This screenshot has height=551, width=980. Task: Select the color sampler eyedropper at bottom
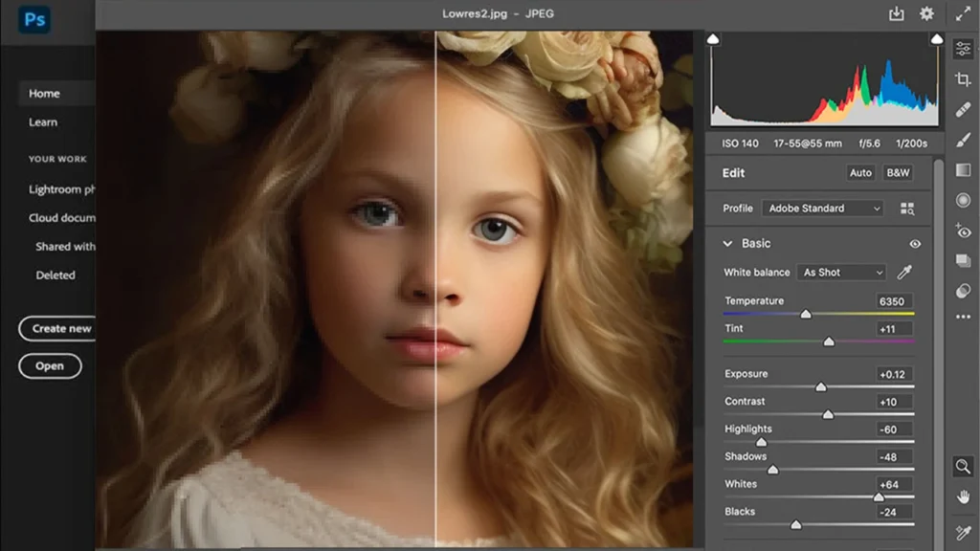coord(963,532)
